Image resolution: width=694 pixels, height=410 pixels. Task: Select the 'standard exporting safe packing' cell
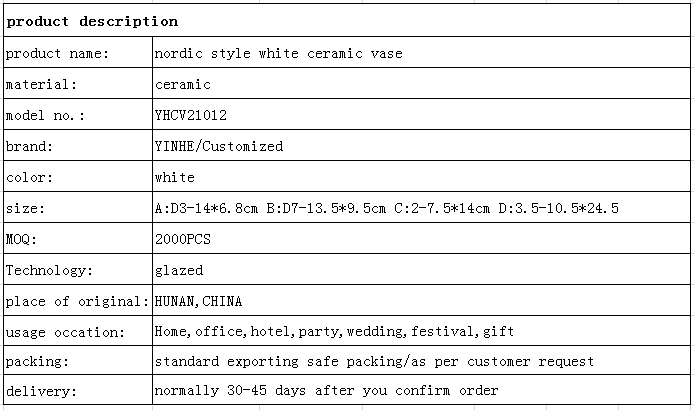421,360
